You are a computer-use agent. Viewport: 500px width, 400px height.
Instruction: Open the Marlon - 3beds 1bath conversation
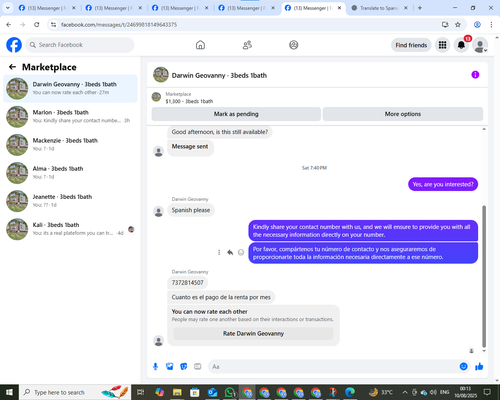pyautogui.click(x=70, y=116)
